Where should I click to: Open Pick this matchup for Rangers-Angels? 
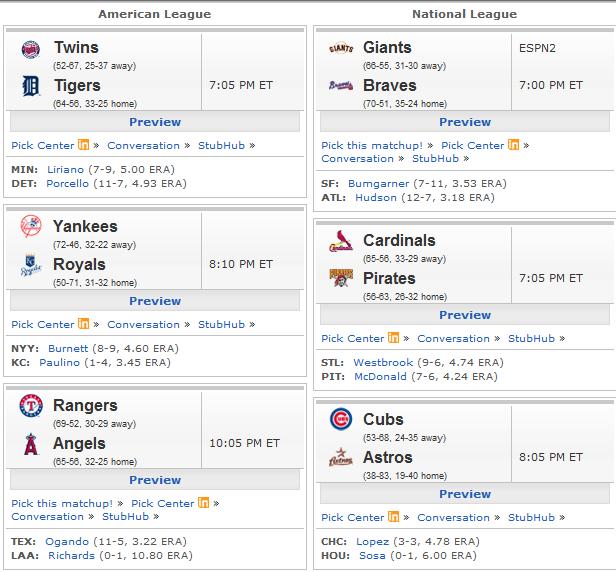[x=62, y=503]
